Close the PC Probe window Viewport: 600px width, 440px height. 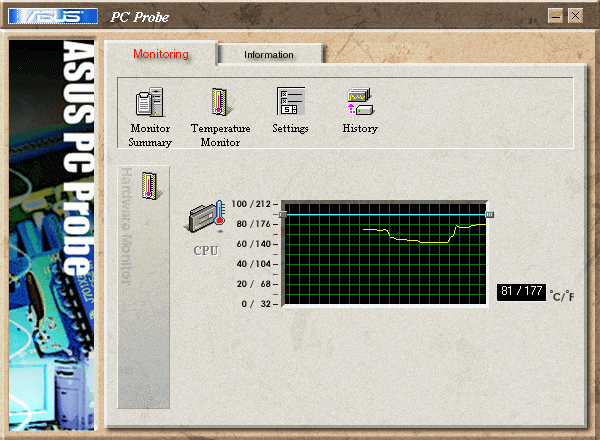575,16
